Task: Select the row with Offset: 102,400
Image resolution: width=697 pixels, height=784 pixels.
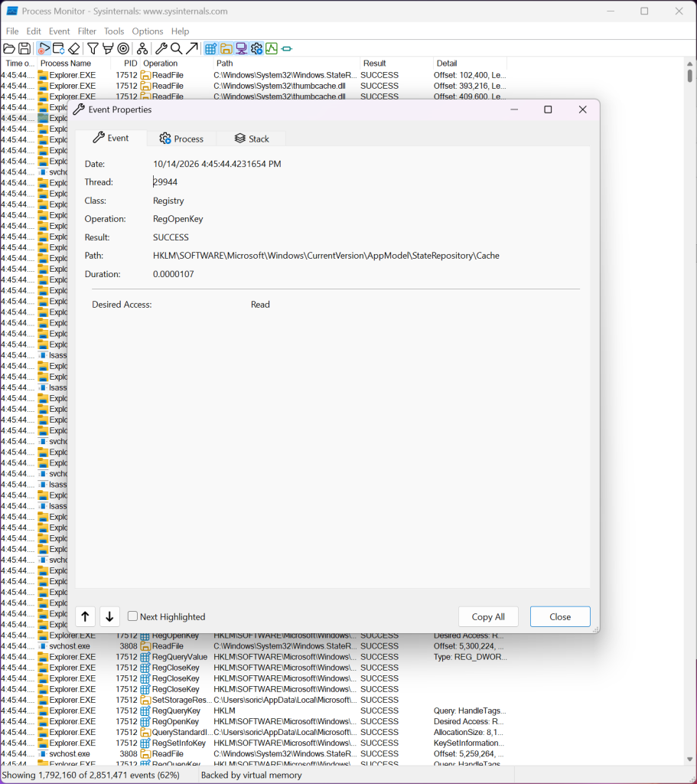Action: pos(254,75)
